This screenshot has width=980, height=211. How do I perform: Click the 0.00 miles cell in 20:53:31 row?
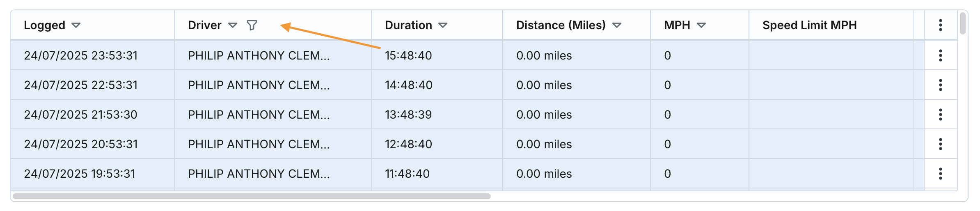544,144
